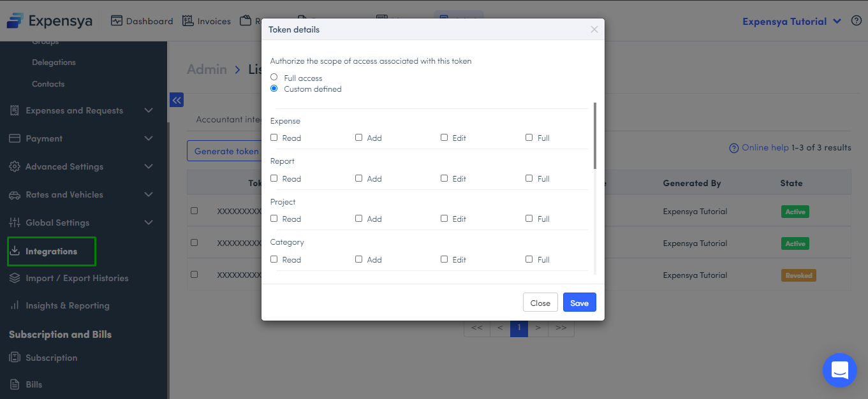Close the Token details dialog with X
Screen dimensions: 868x399
(x=594, y=29)
